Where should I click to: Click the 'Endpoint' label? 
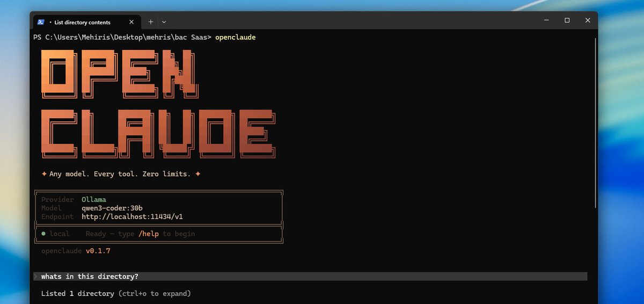pyautogui.click(x=57, y=216)
